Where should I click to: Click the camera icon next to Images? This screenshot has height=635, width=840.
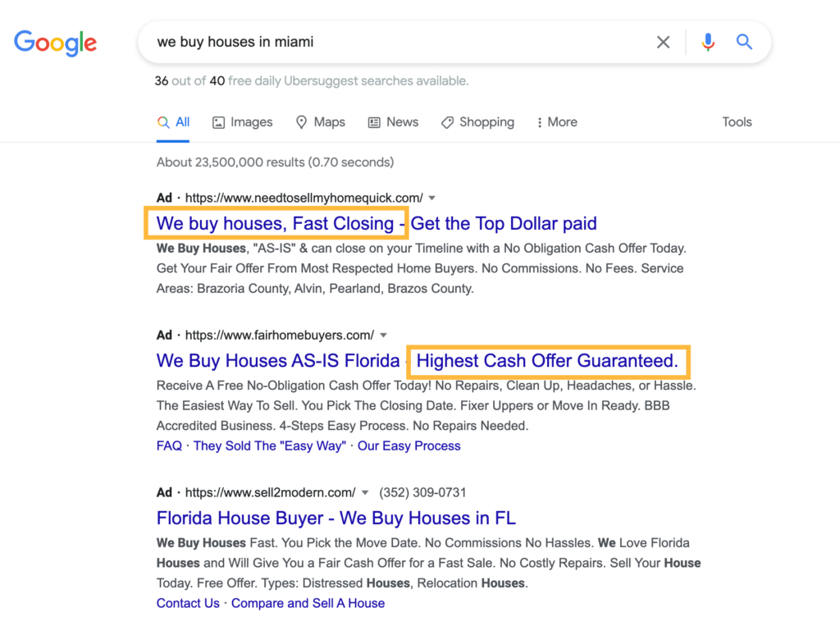tap(217, 121)
